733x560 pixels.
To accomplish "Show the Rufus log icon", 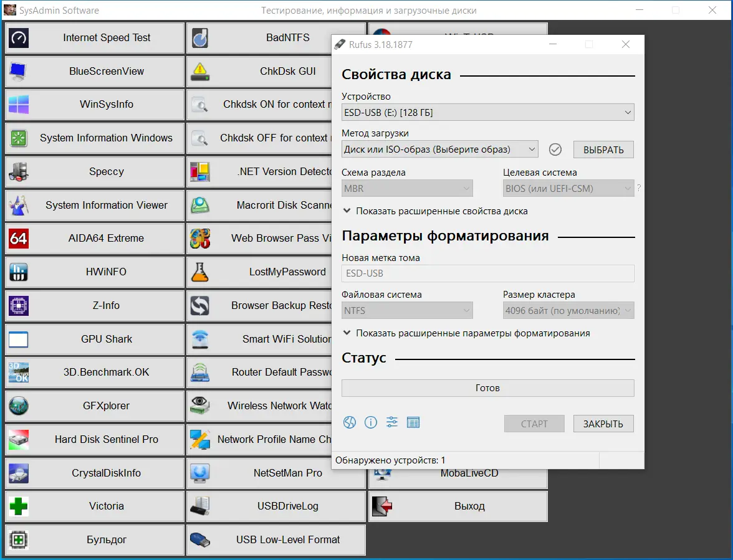I will coord(413,423).
